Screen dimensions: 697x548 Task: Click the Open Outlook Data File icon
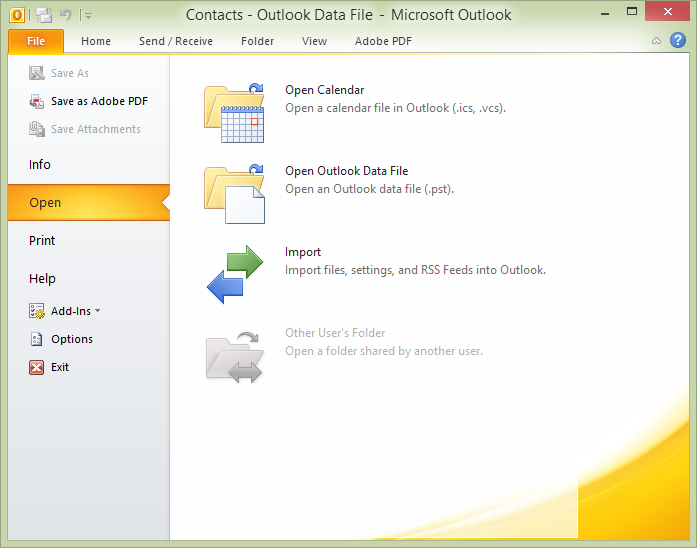pyautogui.click(x=235, y=193)
